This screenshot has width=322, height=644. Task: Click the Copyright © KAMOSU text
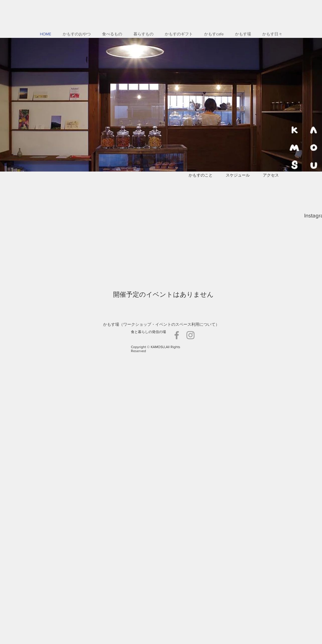(155, 349)
